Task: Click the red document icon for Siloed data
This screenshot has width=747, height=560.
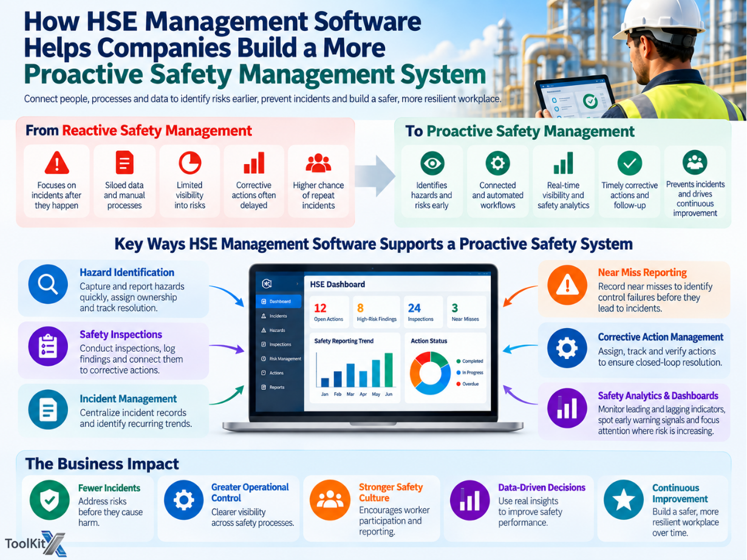Action: click(x=124, y=162)
